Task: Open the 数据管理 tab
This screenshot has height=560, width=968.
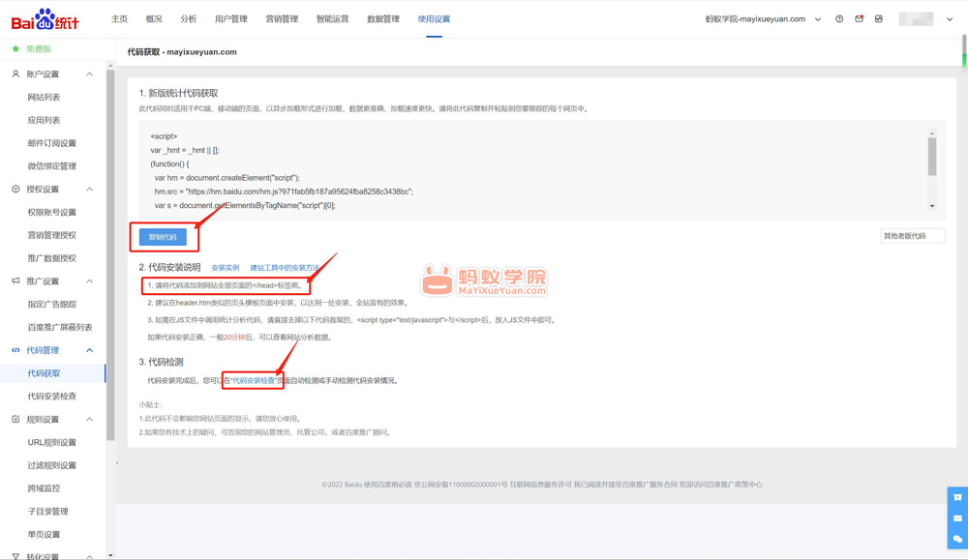Action: [x=382, y=19]
